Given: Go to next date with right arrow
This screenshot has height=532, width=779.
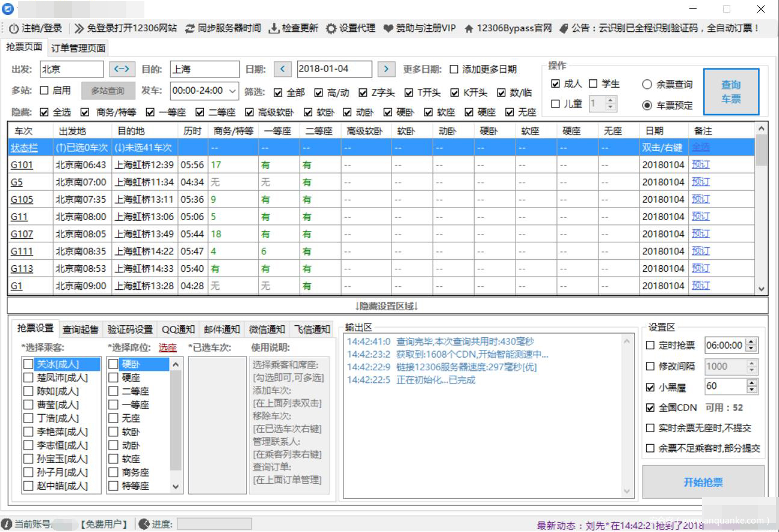Looking at the screenshot, I should [x=386, y=69].
